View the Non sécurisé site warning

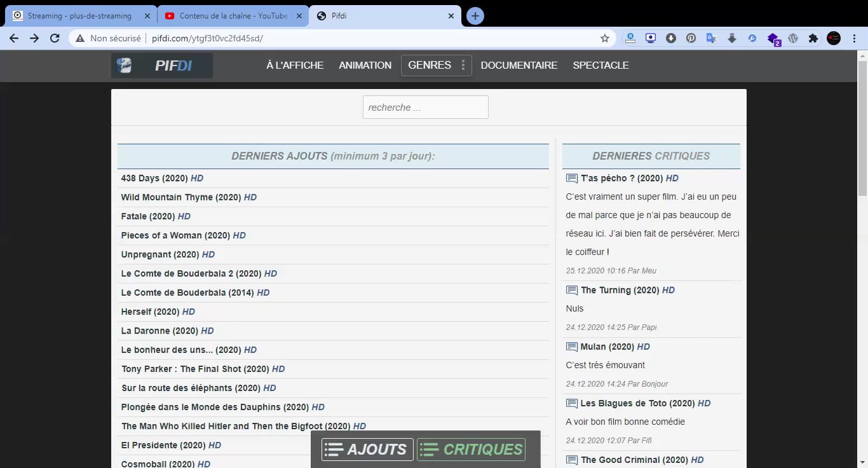[x=107, y=38]
